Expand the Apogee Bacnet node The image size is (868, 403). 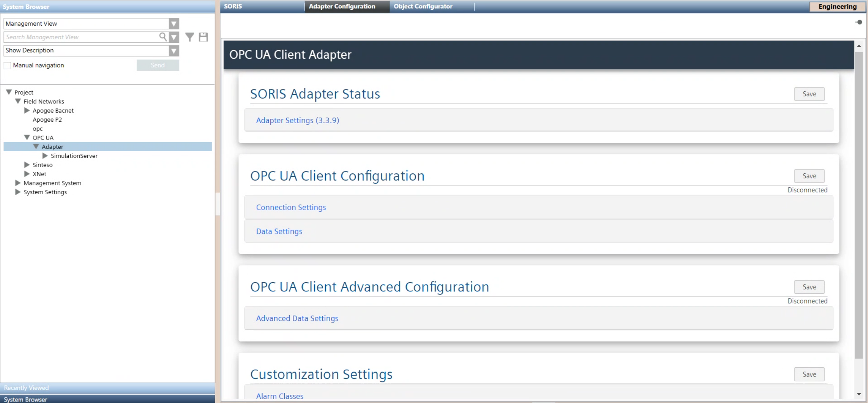(x=27, y=110)
